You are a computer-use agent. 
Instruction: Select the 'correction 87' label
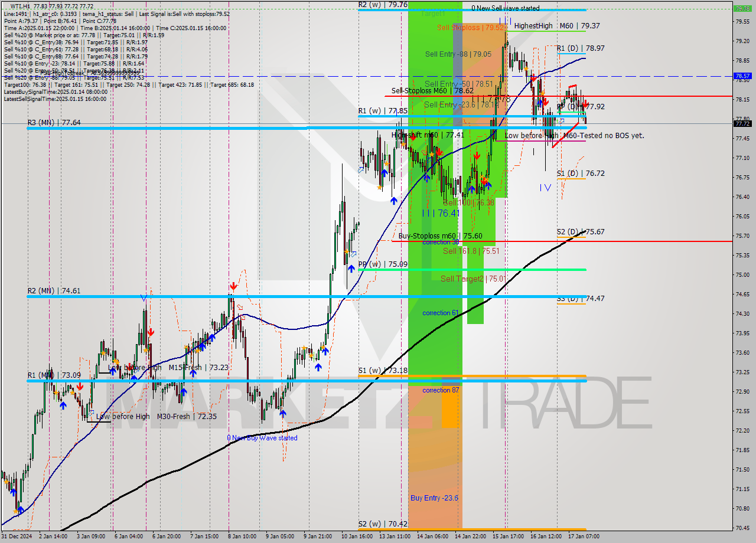441,390
